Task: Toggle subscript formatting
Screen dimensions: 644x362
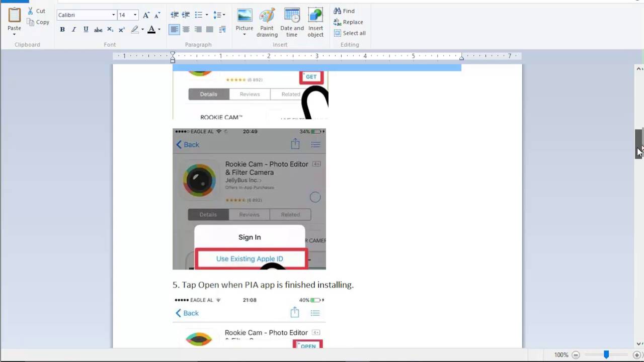Action: pos(110,30)
